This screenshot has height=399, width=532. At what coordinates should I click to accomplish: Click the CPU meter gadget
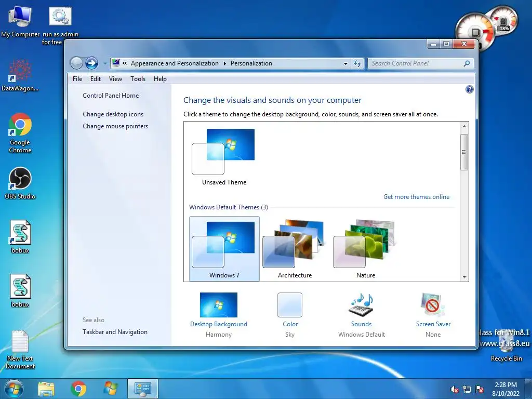tap(475, 32)
